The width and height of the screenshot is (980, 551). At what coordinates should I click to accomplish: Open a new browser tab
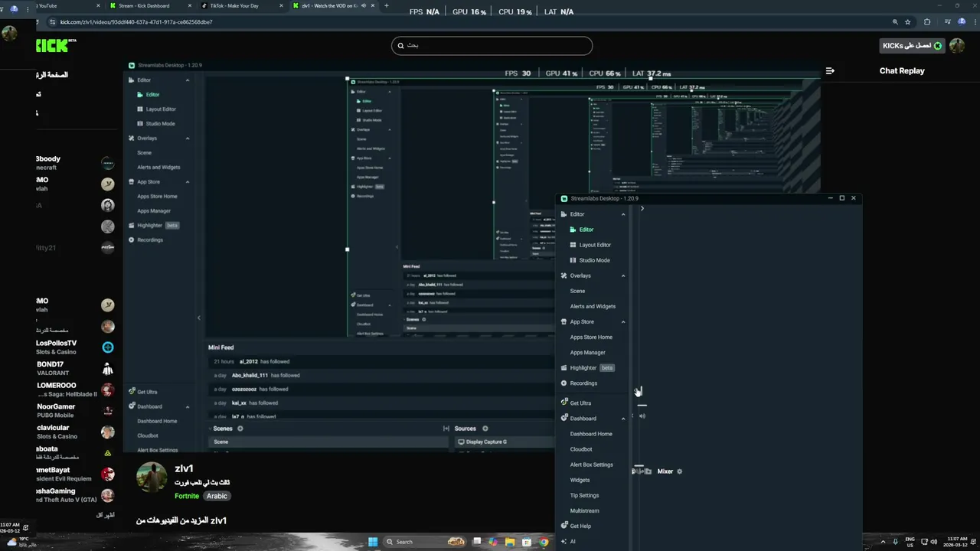coord(386,5)
